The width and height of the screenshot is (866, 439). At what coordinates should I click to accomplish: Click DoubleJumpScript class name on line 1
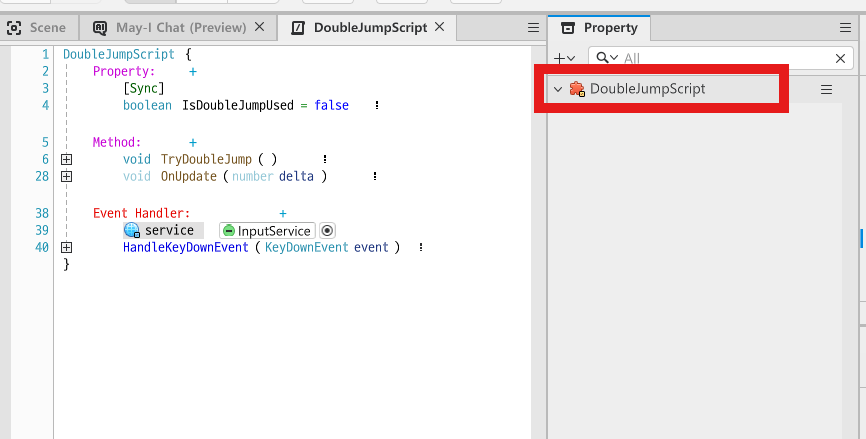coord(119,54)
